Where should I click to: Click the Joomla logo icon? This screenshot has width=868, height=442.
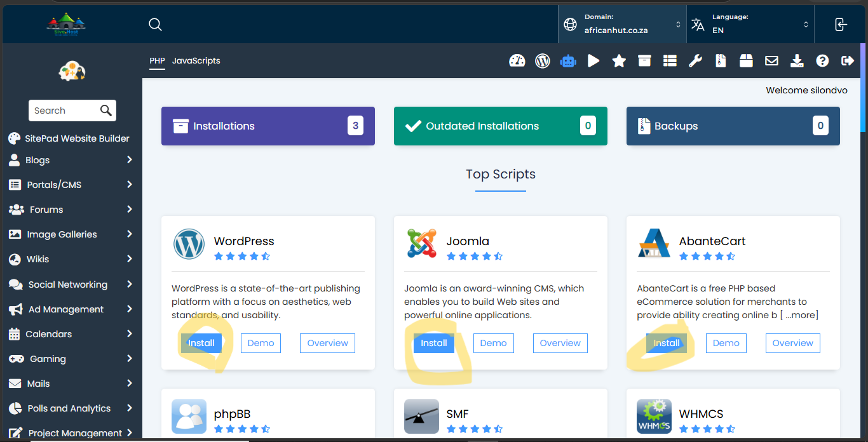pos(422,244)
